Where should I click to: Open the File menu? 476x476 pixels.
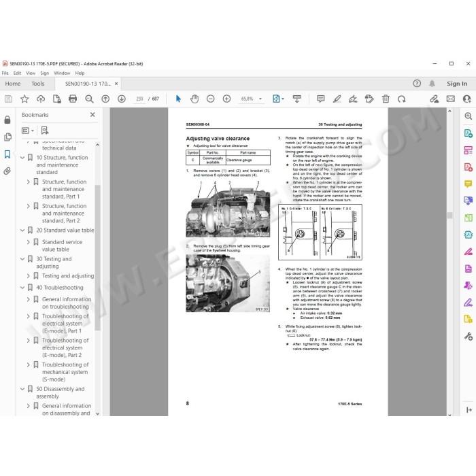5,73
